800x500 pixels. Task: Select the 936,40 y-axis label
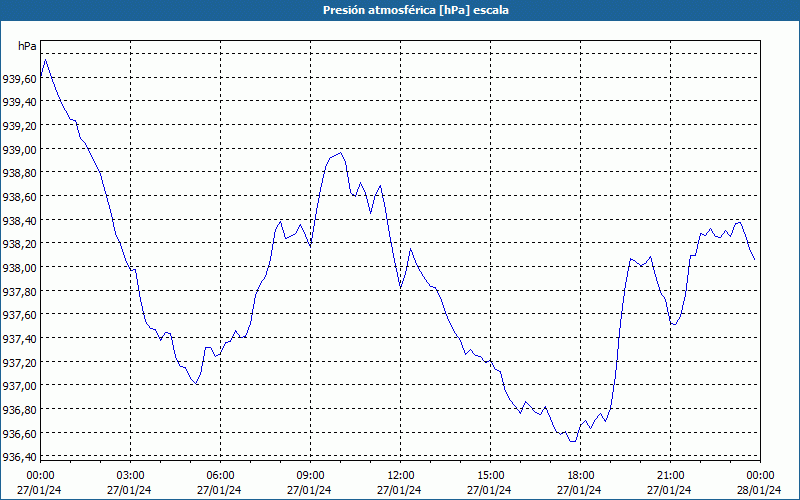[19, 456]
